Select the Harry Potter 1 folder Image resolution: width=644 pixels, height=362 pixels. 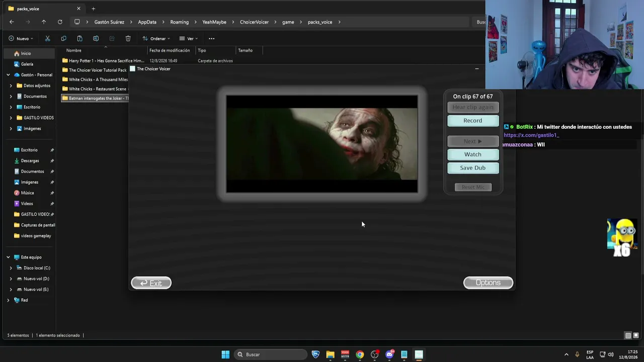point(103,61)
